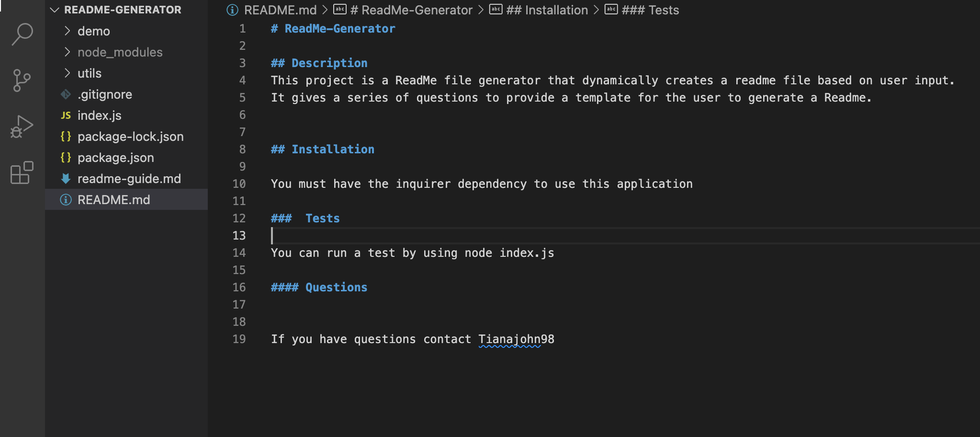This screenshot has width=980, height=437.
Task: Click the info icon beside README.md in explorer
Action: click(66, 199)
